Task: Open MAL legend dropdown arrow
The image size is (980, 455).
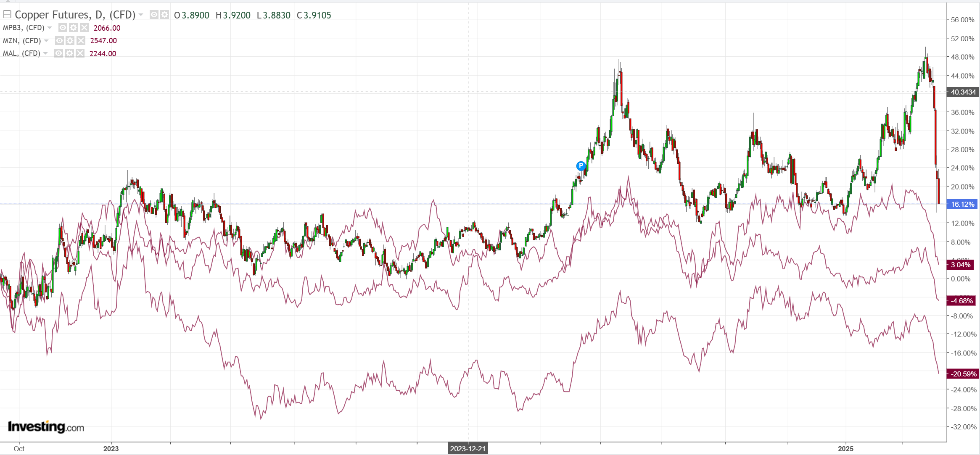Action: click(x=45, y=53)
